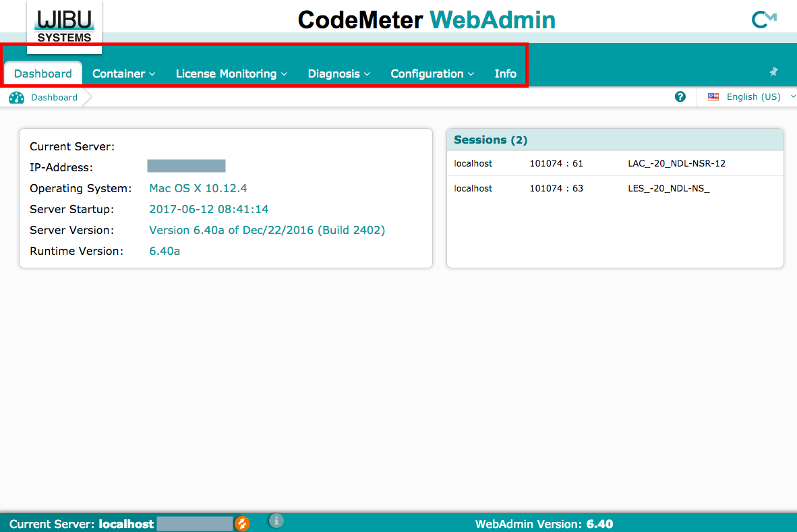The width and height of the screenshot is (797, 532).
Task: Pin the navigation bar with pin icon
Action: pos(773,71)
